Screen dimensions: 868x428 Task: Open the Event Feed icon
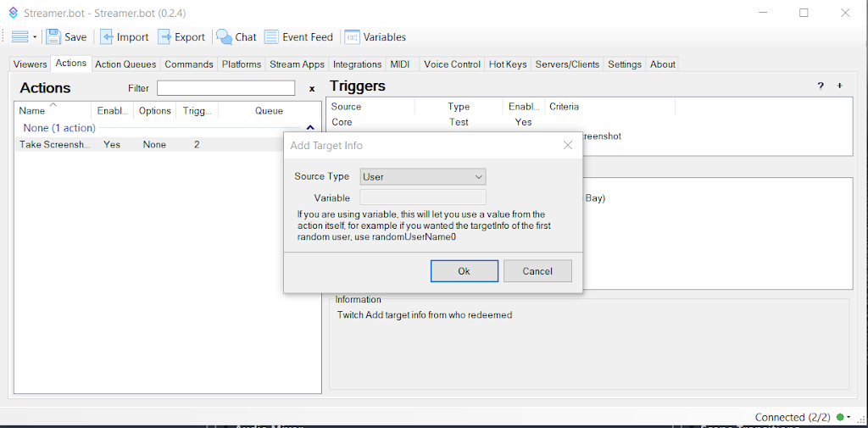tap(271, 36)
